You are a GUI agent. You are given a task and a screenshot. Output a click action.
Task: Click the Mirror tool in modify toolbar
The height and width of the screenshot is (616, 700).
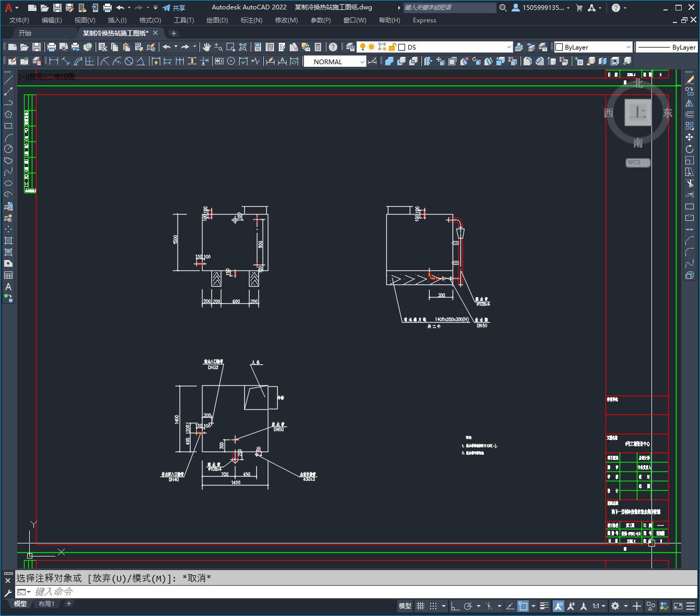pos(690,103)
